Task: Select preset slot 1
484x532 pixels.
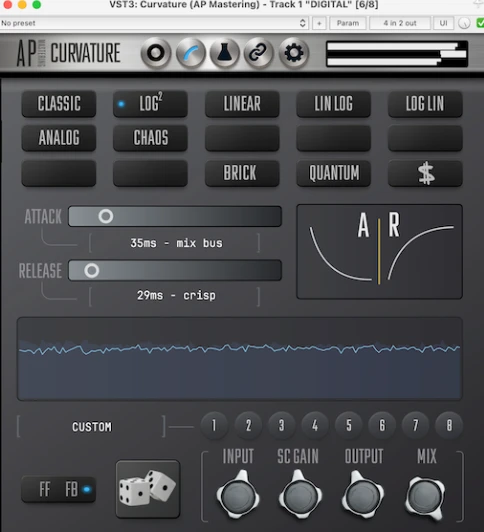Action: 214,425
